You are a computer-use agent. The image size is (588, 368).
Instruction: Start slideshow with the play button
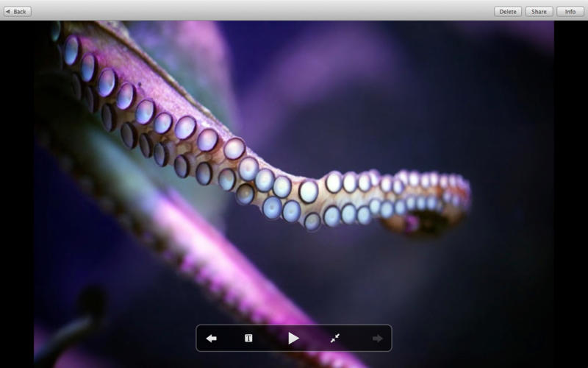point(293,339)
